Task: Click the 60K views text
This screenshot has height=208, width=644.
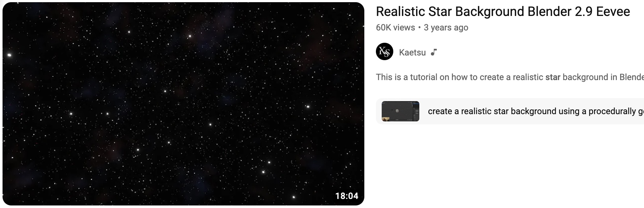Action: 395,28
